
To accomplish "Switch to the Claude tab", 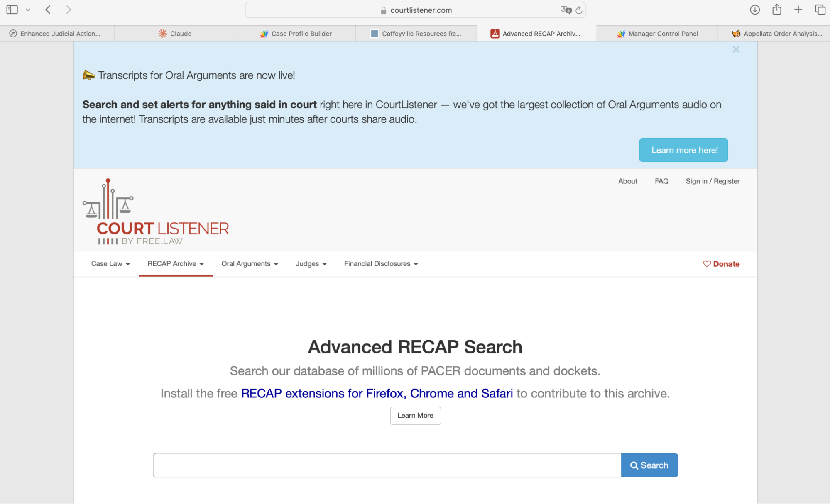I will click(175, 34).
